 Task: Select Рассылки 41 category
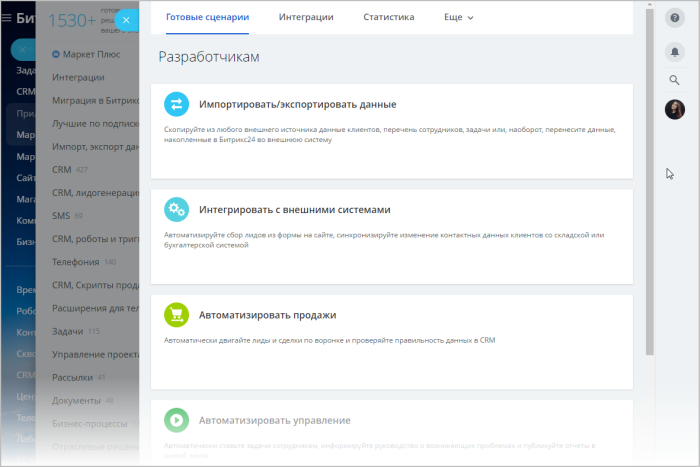pos(79,378)
